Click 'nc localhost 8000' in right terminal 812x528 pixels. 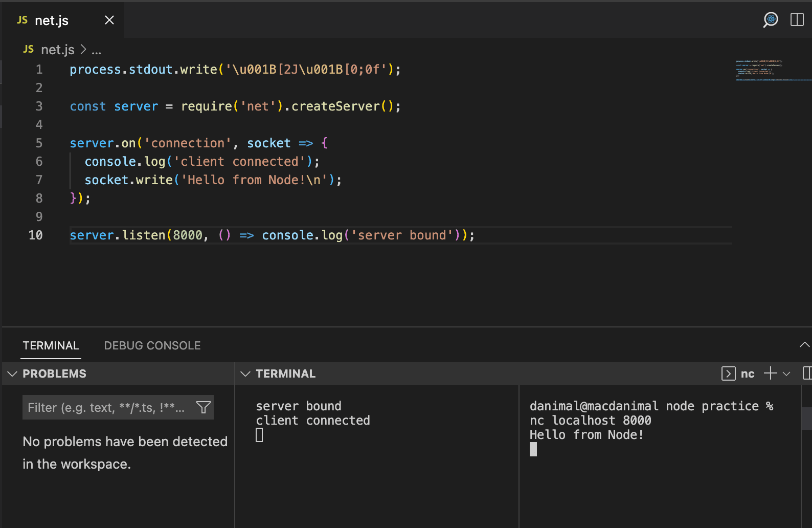coord(591,421)
